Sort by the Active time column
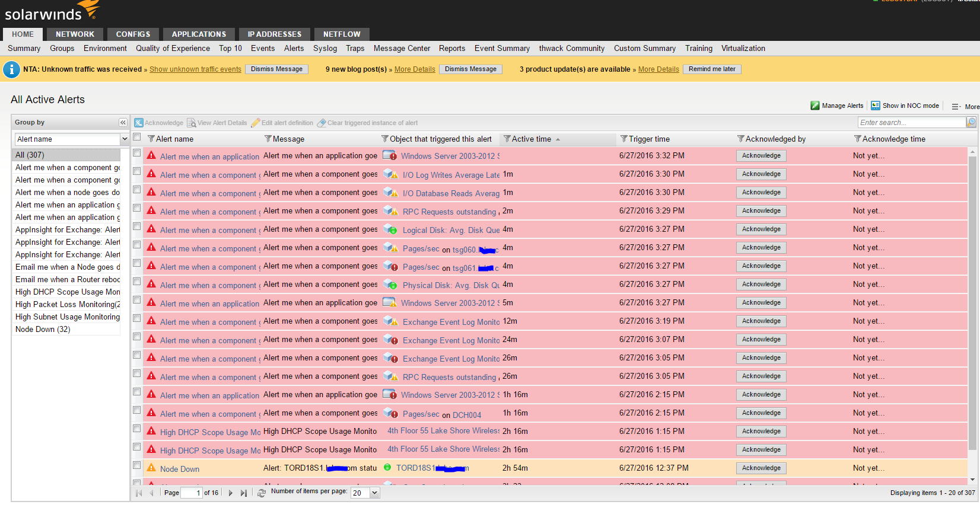Viewport: 980px width, 511px height. [532, 139]
